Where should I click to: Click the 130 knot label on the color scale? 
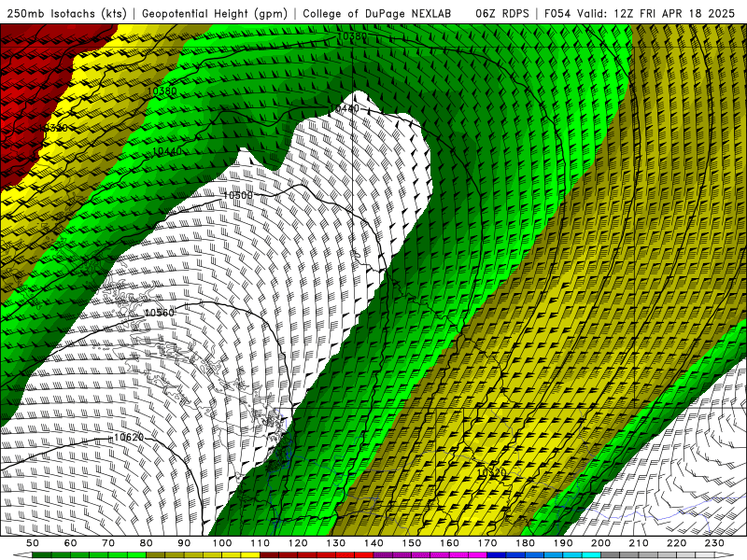(x=336, y=543)
